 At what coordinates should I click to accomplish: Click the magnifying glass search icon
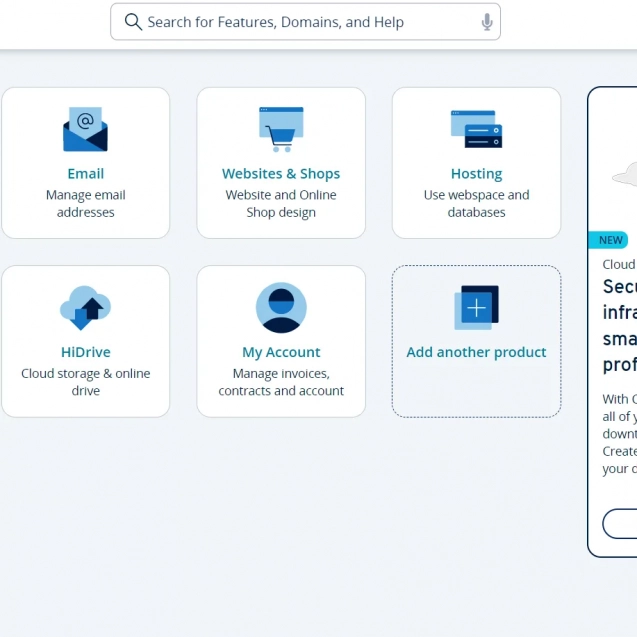[x=133, y=22]
